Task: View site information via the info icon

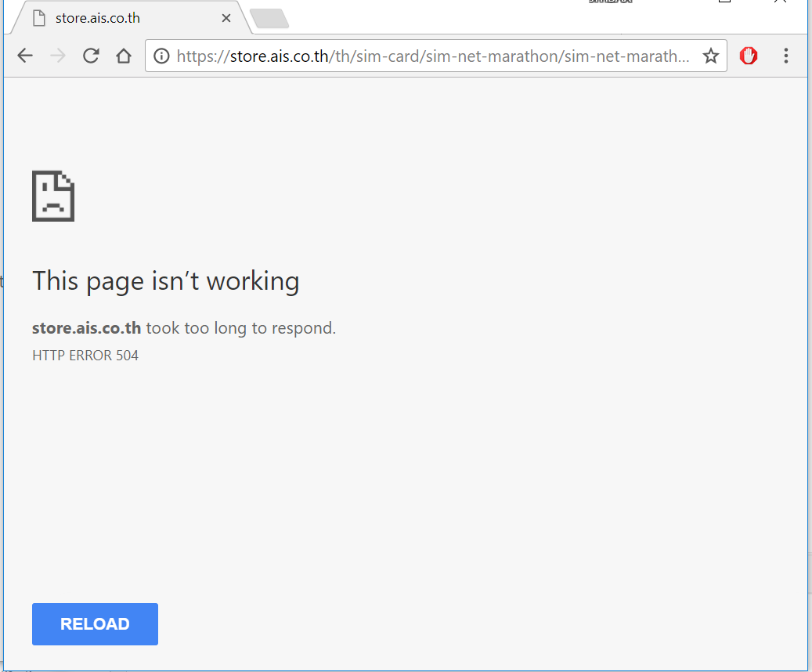Action: click(x=161, y=56)
